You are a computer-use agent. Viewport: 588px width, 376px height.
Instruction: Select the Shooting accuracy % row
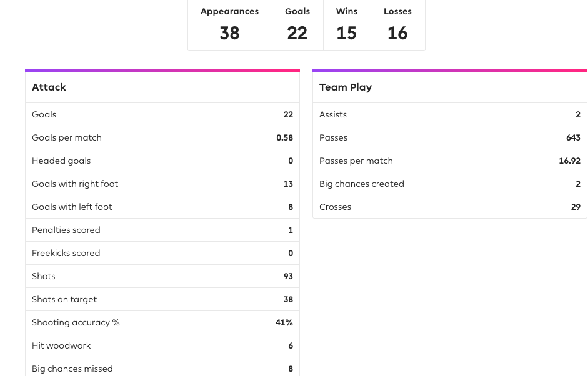coord(162,322)
